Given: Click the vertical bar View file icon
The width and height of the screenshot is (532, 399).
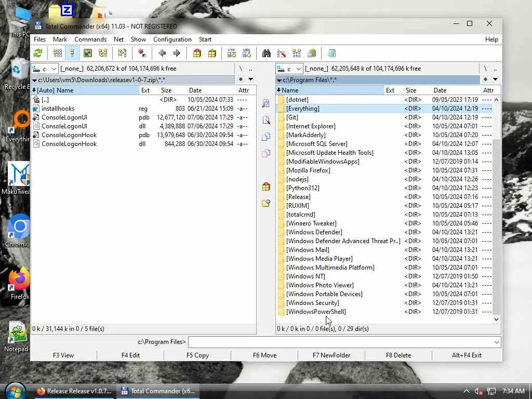Looking at the screenshot, I should tap(266, 103).
